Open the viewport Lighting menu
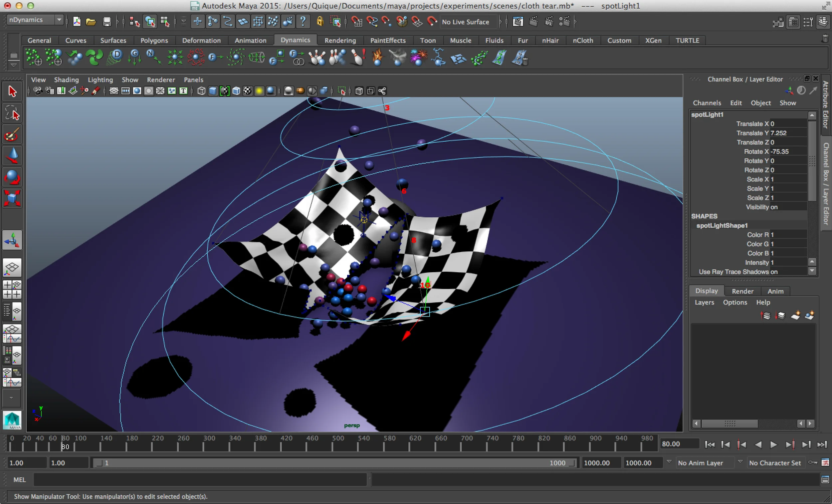The image size is (832, 504). coord(100,79)
